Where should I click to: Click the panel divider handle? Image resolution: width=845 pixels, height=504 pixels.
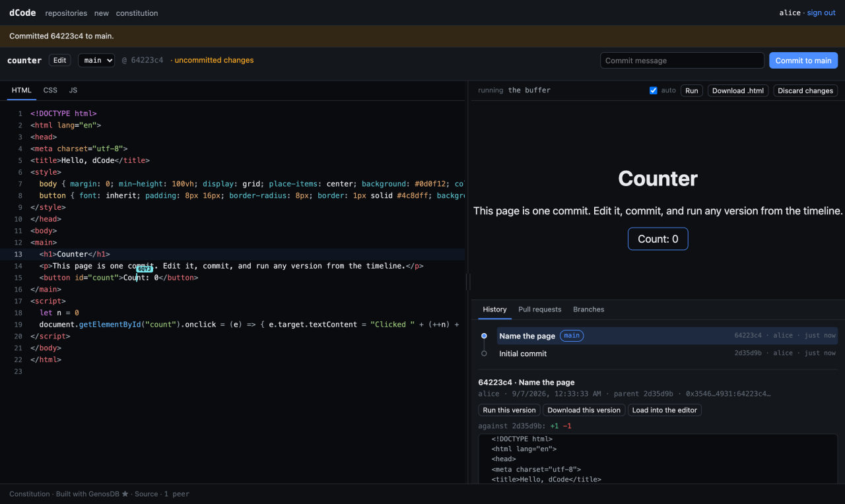(x=469, y=282)
